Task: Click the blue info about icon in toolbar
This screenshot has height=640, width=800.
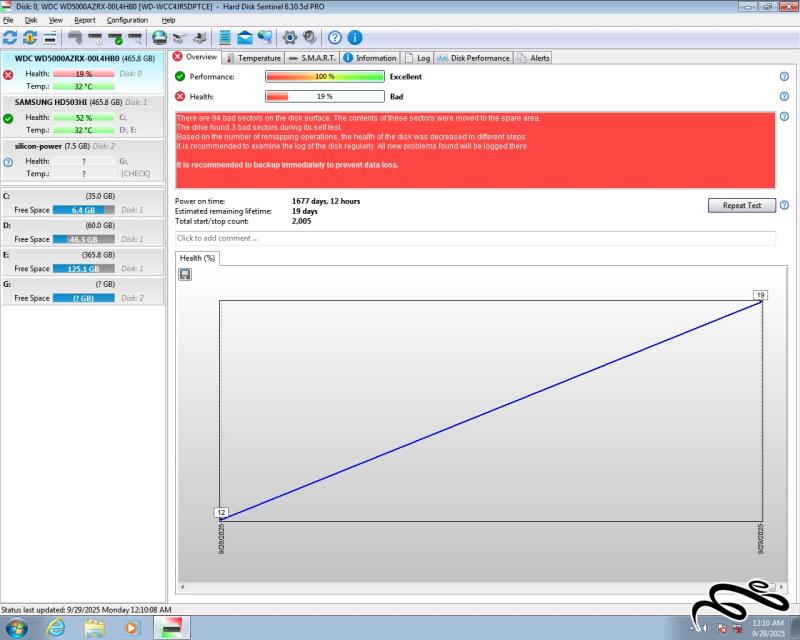Action: pos(355,38)
